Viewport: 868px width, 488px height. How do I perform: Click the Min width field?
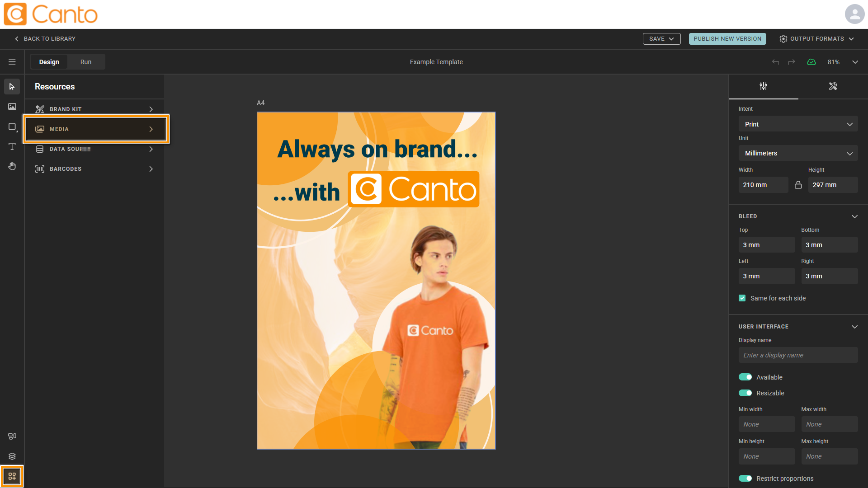click(x=767, y=424)
